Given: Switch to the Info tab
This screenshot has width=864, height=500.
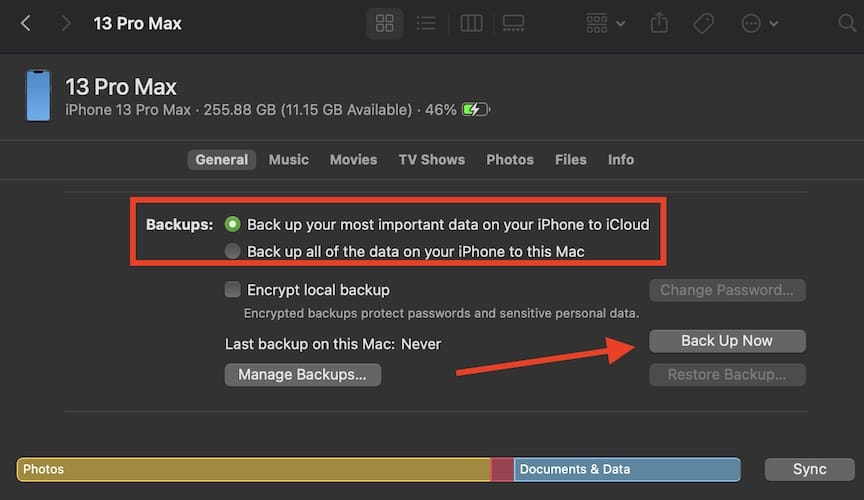Looking at the screenshot, I should pyautogui.click(x=620, y=160).
